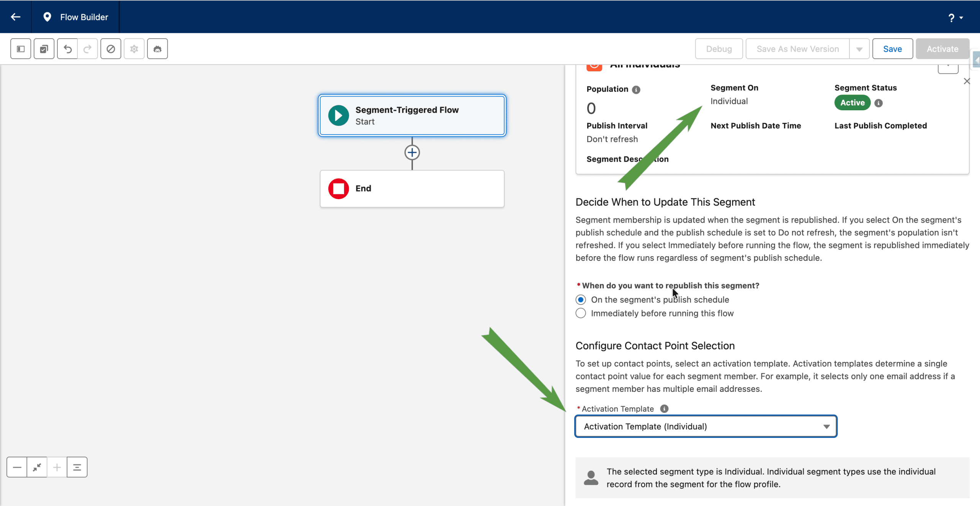Toggle the toolbox panel icon
This screenshot has width=980, height=506.
(x=21, y=49)
